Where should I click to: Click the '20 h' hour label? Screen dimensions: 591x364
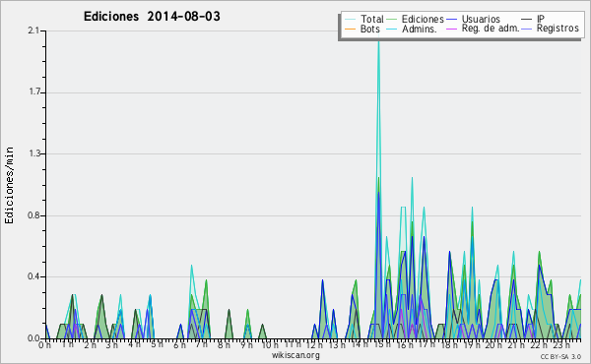493,345
